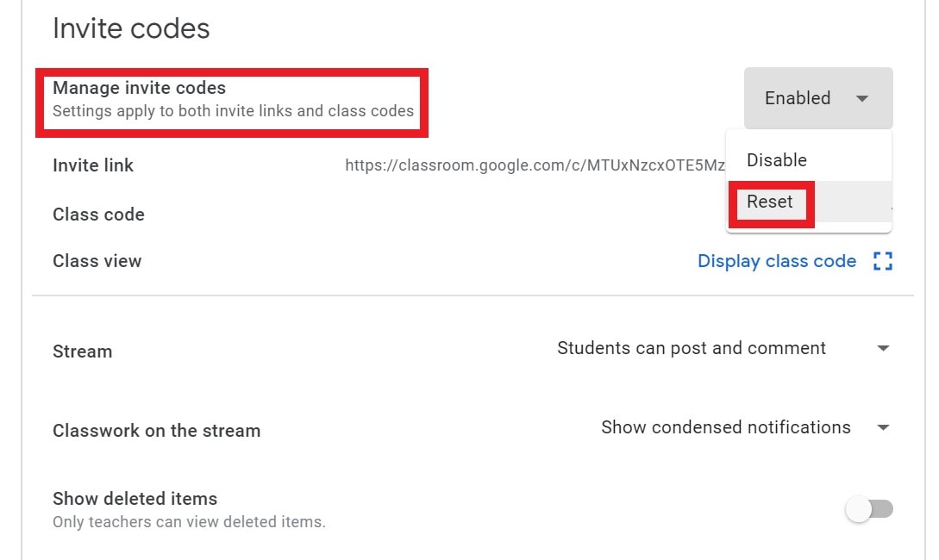Click the Stream setting label
Image resolution: width=939 pixels, height=560 pixels.
(82, 352)
